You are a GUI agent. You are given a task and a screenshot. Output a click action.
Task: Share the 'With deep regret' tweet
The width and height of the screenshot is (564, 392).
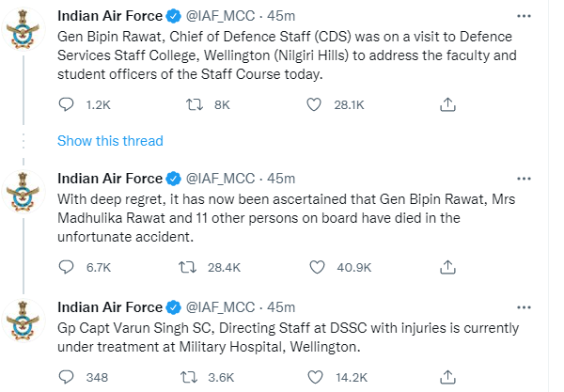(447, 267)
